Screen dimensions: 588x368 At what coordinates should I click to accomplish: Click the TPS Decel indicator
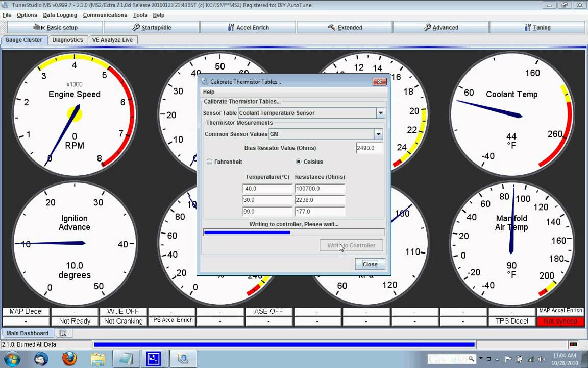click(x=512, y=321)
